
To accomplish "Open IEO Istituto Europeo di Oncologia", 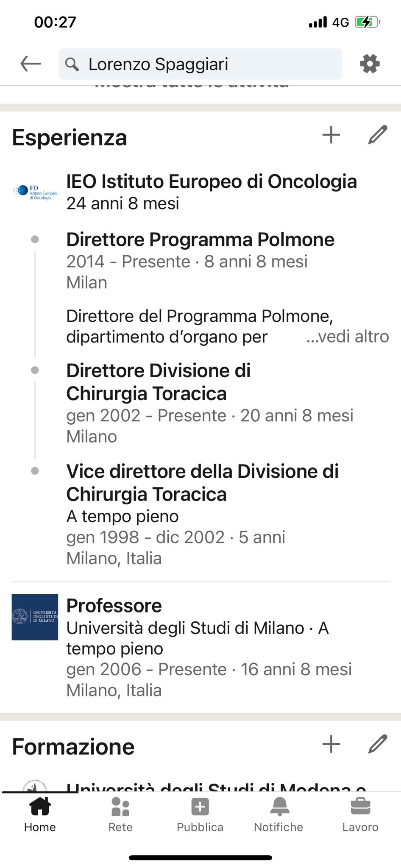I will click(212, 182).
